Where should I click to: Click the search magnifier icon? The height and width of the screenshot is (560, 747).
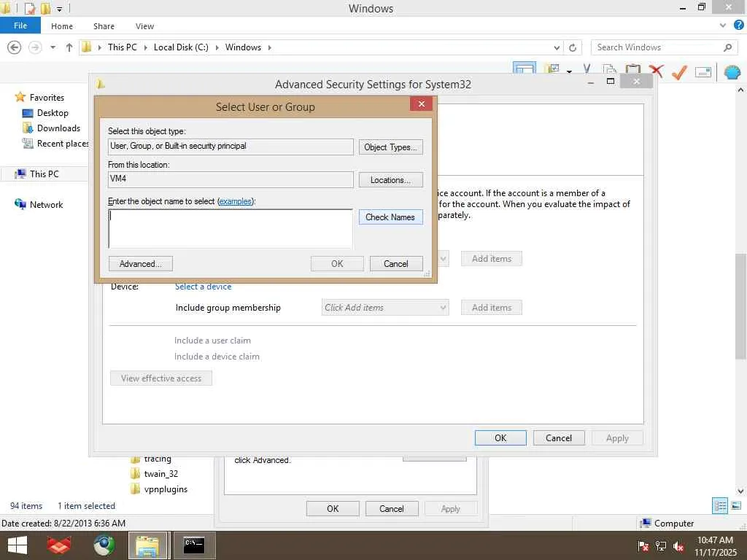click(727, 47)
